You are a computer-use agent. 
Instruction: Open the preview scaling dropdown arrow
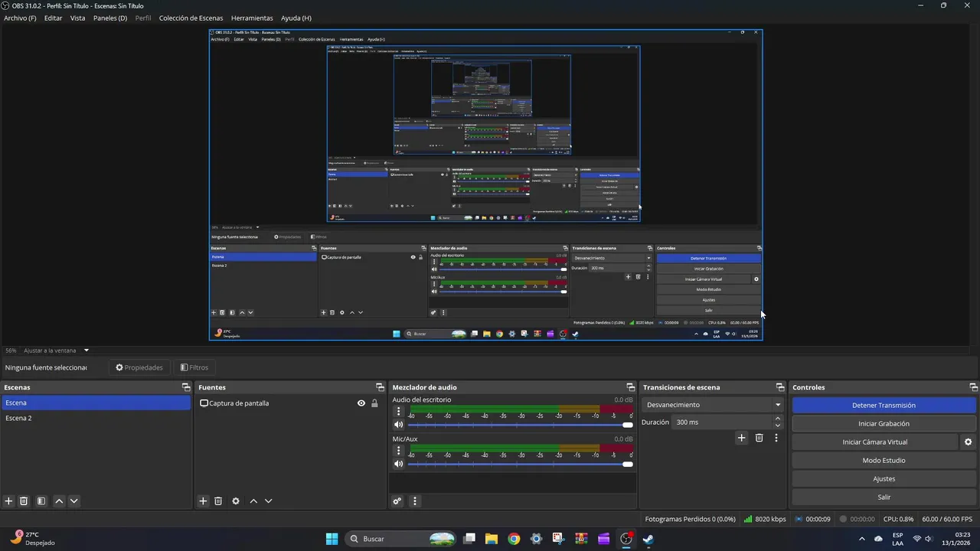point(87,350)
